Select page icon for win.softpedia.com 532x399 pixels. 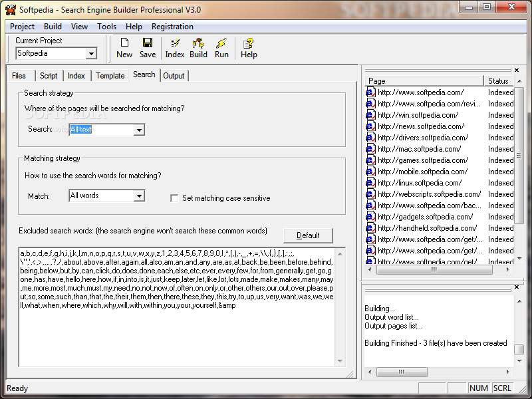[370, 115]
